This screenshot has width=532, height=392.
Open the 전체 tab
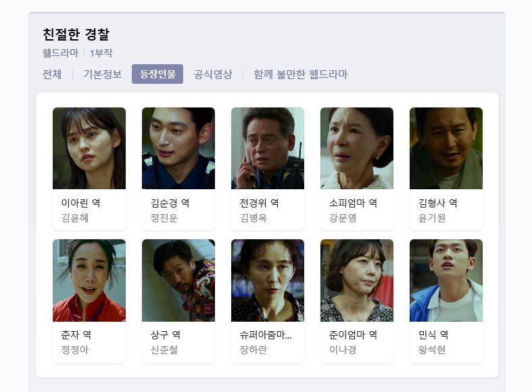click(x=52, y=74)
